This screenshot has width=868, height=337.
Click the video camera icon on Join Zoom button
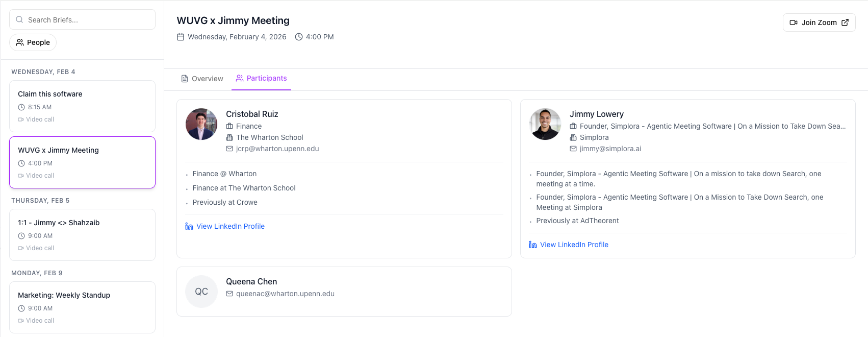coord(794,22)
